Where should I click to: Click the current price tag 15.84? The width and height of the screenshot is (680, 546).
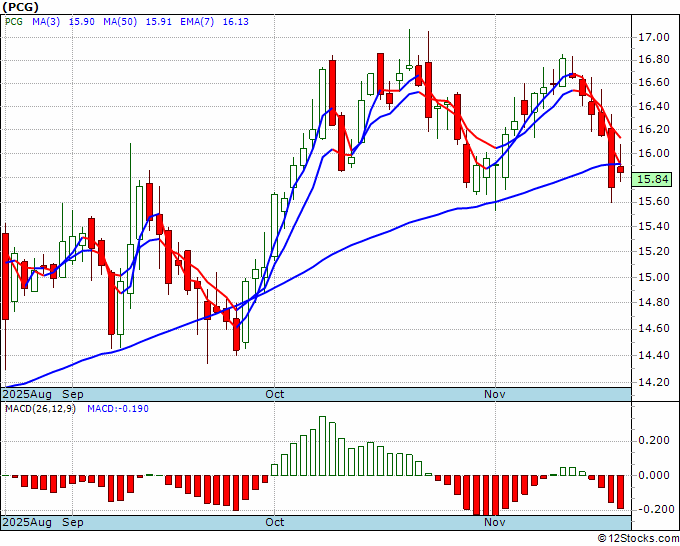652,180
